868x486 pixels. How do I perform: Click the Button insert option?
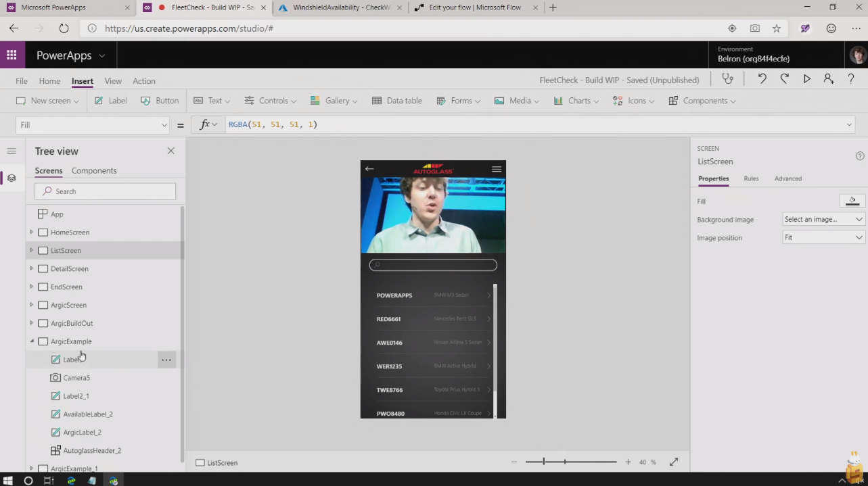tap(160, 101)
